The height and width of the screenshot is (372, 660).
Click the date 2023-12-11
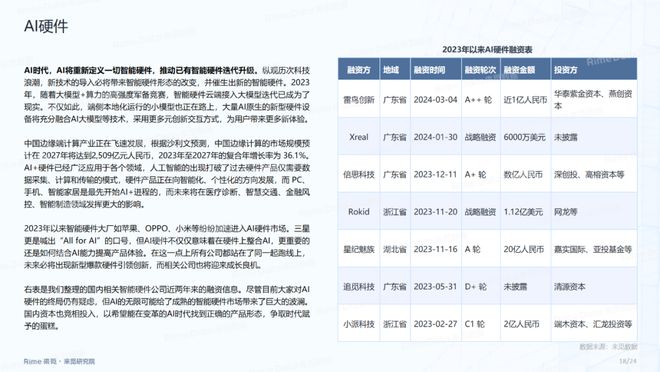pos(435,174)
